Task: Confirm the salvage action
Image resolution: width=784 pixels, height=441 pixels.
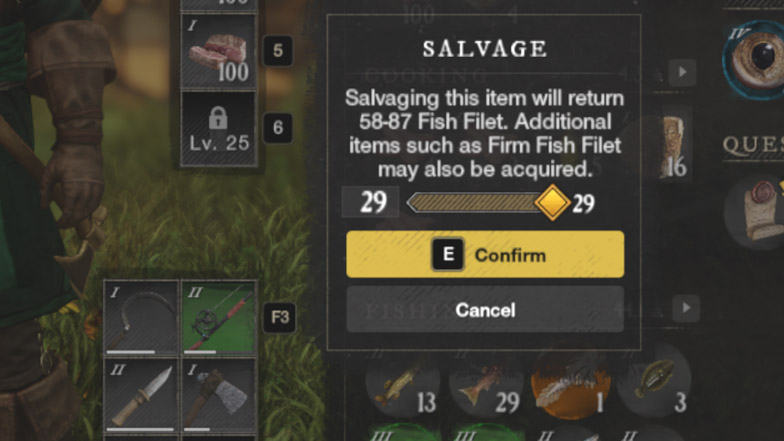Action: [x=485, y=254]
